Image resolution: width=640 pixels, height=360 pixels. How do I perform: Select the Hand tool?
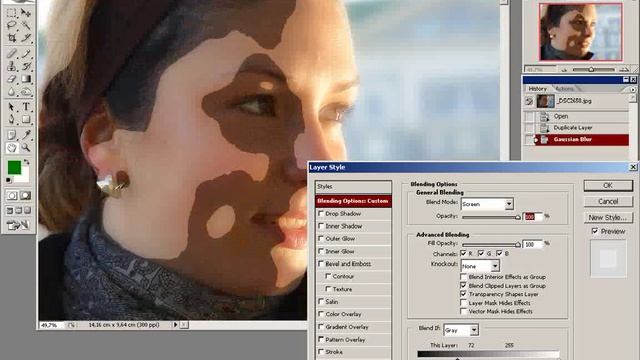click(12, 147)
